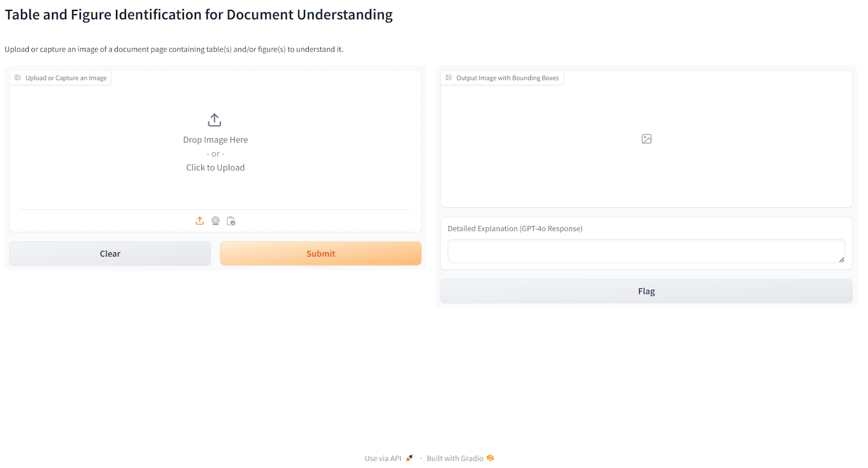Click the output image placeholder icon
Screen dimensions: 868x468
click(x=646, y=139)
